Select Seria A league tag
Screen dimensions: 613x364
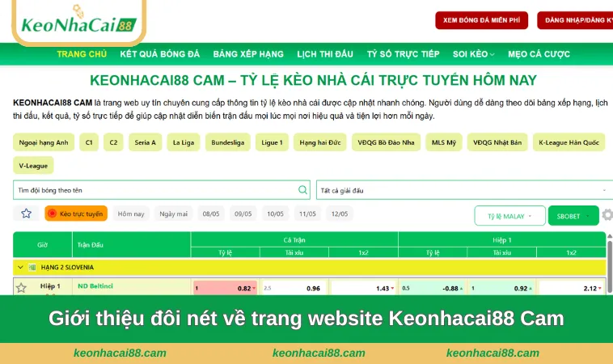145,142
